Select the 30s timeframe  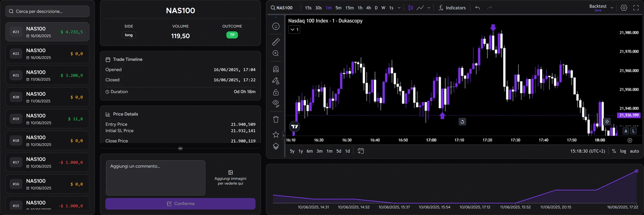(x=318, y=8)
